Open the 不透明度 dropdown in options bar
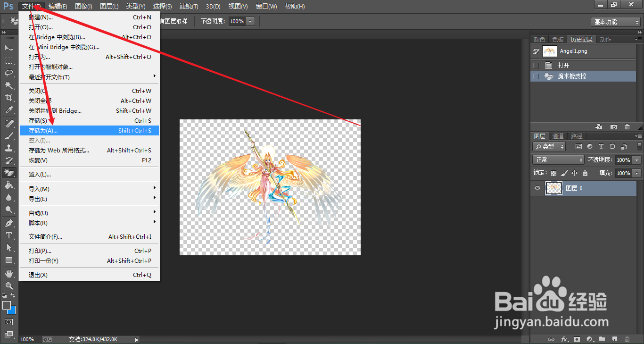The image size is (644, 344). coord(250,21)
